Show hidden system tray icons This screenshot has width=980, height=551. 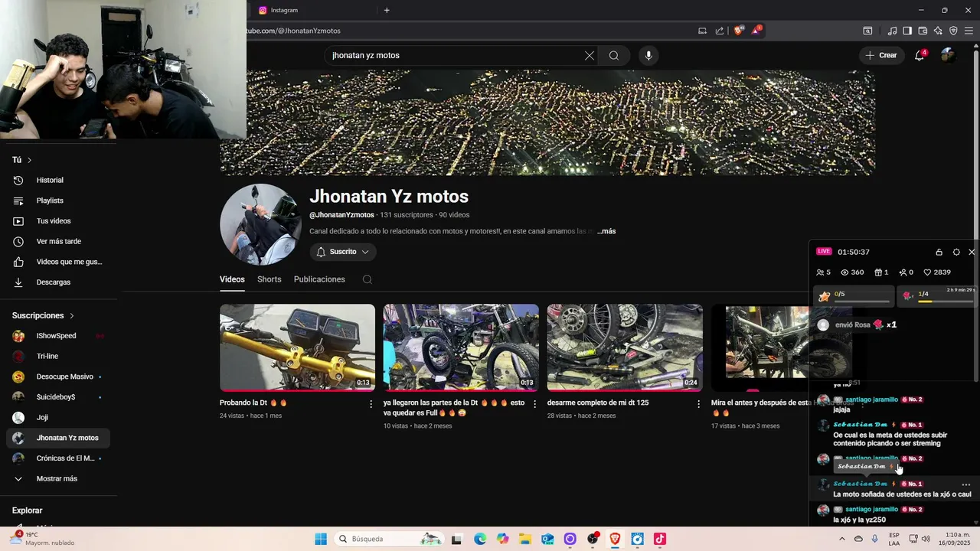point(842,539)
